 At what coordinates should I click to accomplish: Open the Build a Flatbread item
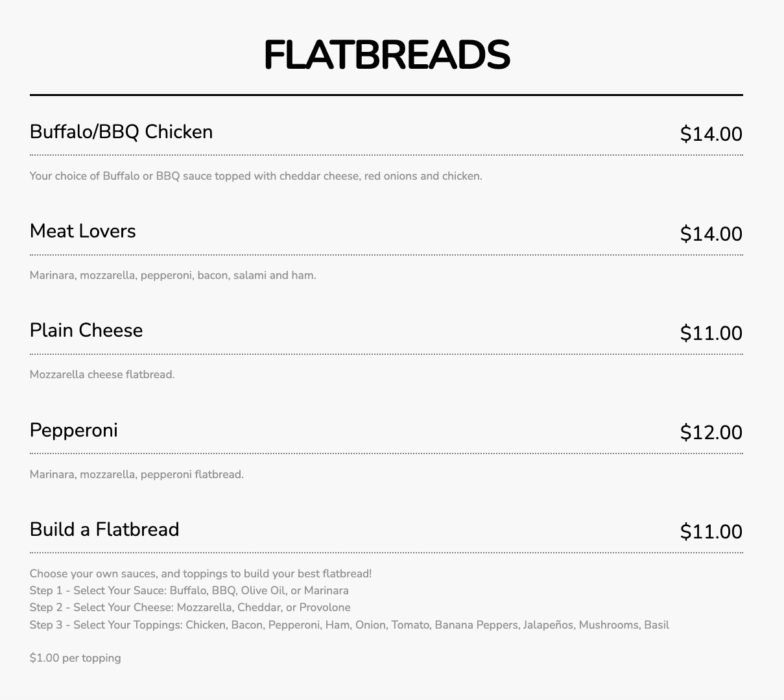pyautogui.click(x=104, y=529)
